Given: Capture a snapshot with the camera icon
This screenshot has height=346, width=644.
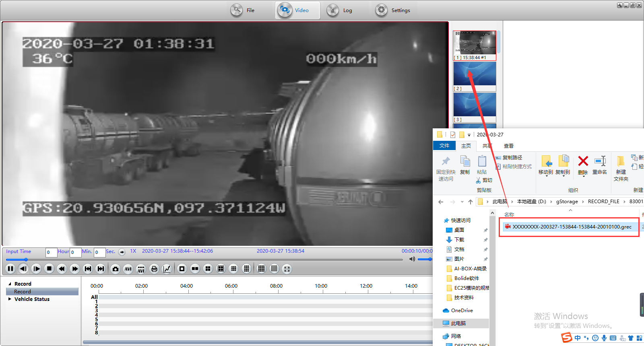Looking at the screenshot, I should coord(116,269).
